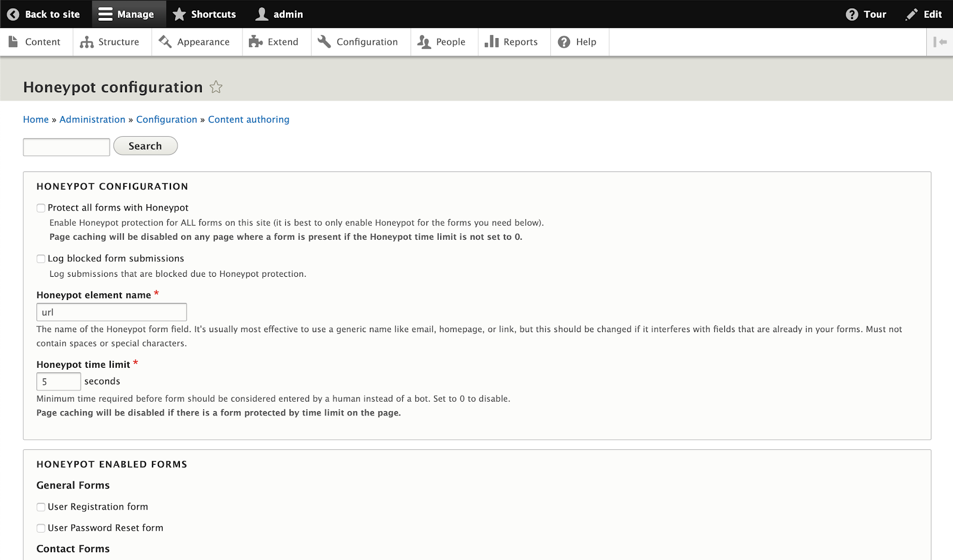This screenshot has width=953, height=560.
Task: Click the Extend puzzle-piece icon
Action: pos(256,42)
